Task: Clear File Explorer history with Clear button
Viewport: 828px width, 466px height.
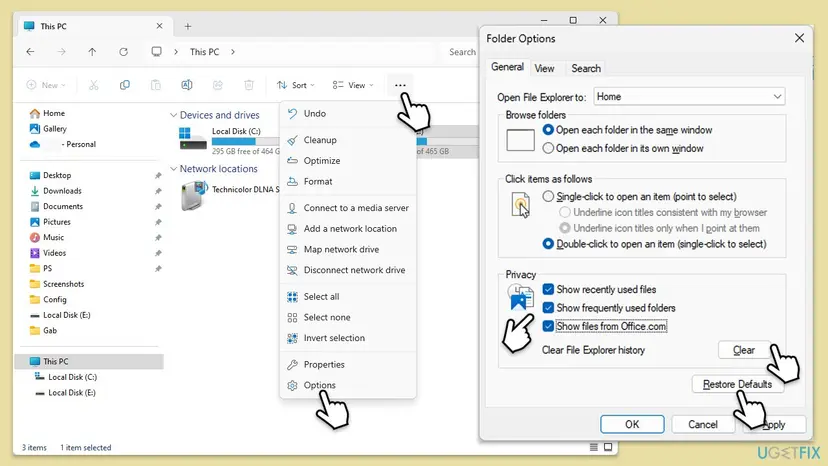Action: [744, 350]
